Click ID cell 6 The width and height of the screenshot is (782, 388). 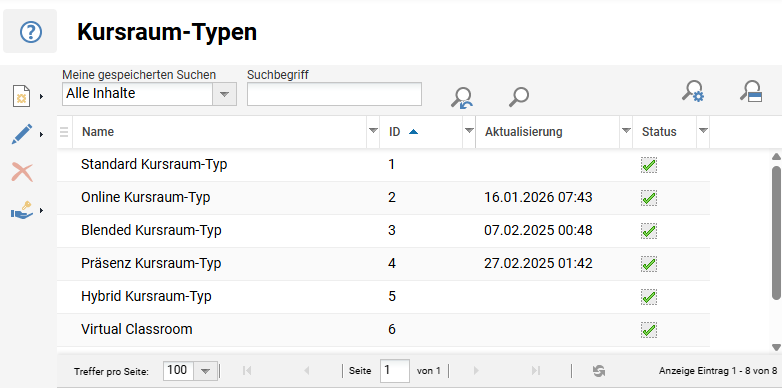point(392,329)
